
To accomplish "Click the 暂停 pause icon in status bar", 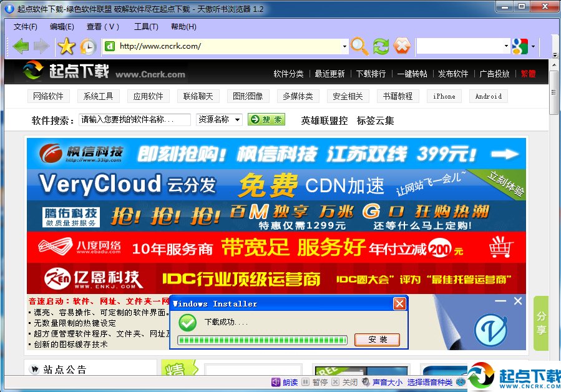I will 305,382.
